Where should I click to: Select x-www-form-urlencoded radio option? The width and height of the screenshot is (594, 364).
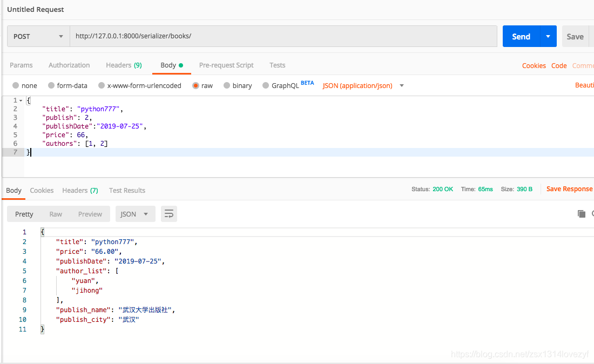[139, 86]
